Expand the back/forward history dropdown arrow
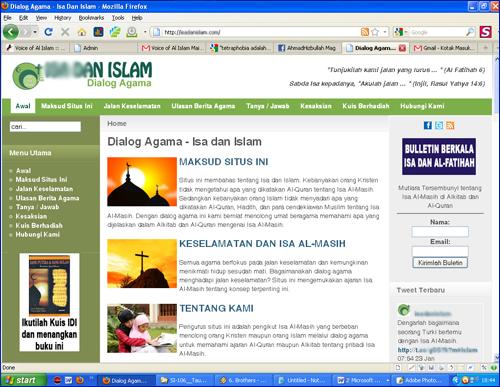Image resolution: width=500 pixels, height=387 pixels. point(35,32)
